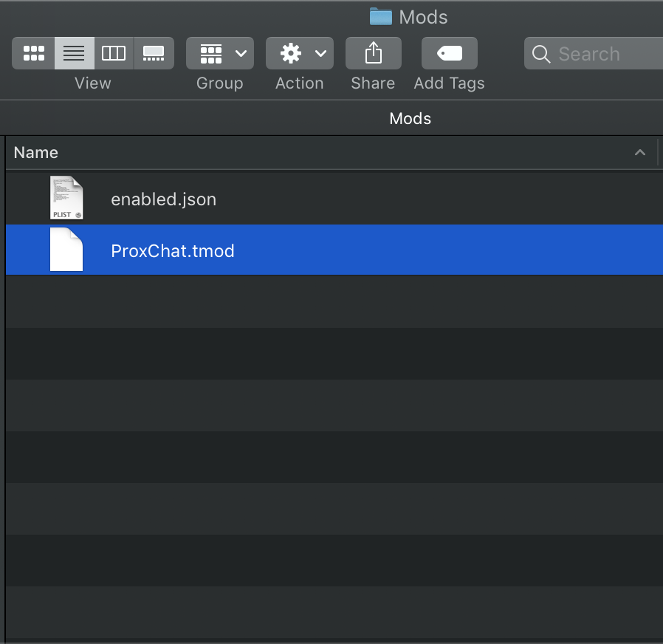Click the Share button
The image size is (663, 644).
(x=374, y=53)
